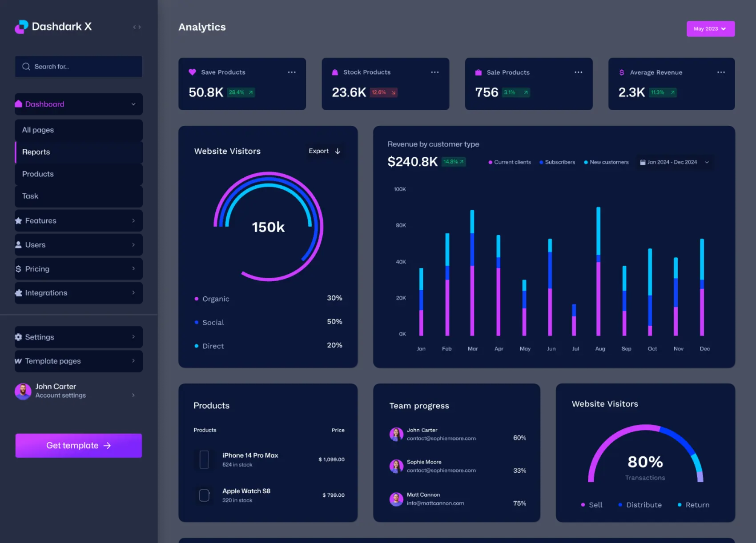
Task: Open the Average Revenue more options icon
Action: click(721, 72)
